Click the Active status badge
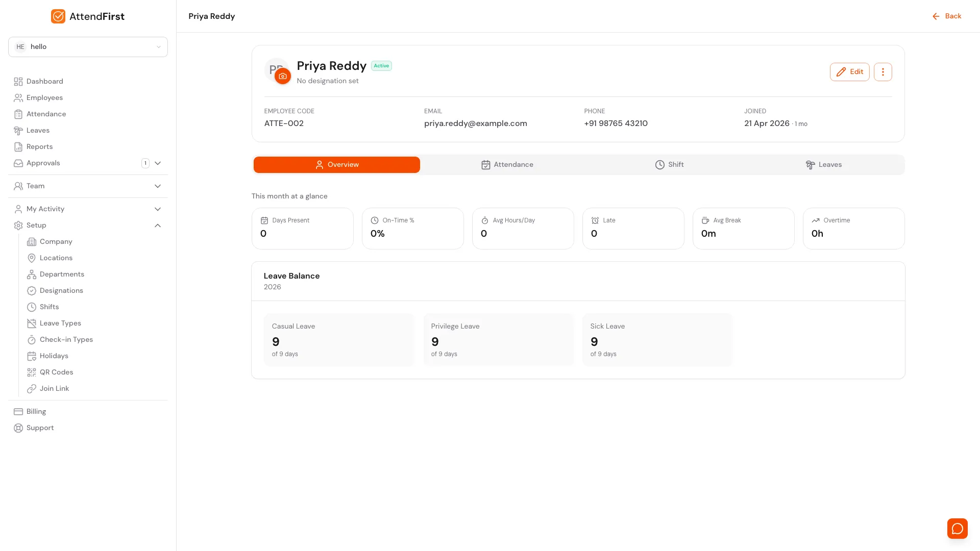The image size is (980, 551). pos(381,66)
